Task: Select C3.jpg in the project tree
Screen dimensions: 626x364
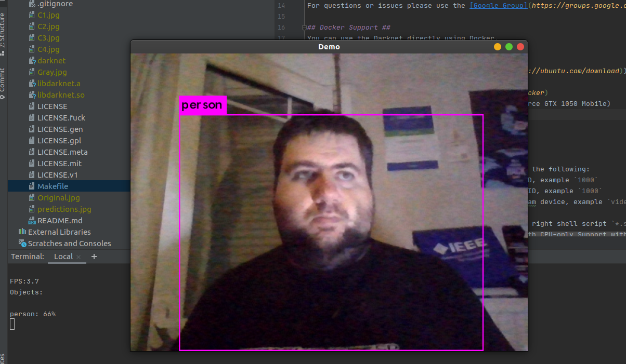Action: (48, 37)
